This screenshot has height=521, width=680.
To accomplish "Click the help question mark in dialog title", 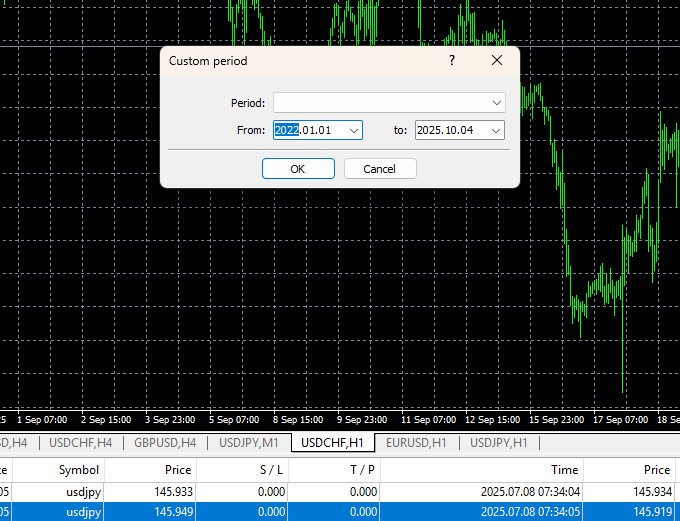I will point(452,61).
